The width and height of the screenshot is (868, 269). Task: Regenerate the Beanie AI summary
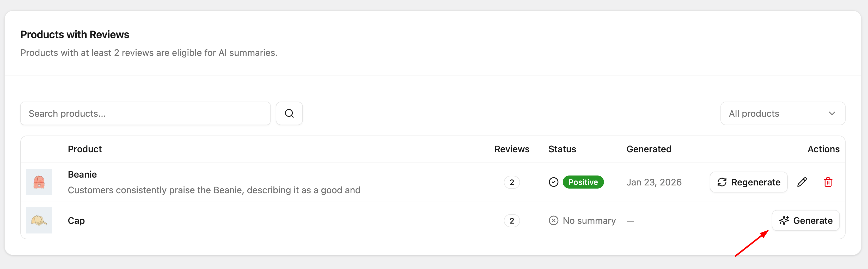748,182
